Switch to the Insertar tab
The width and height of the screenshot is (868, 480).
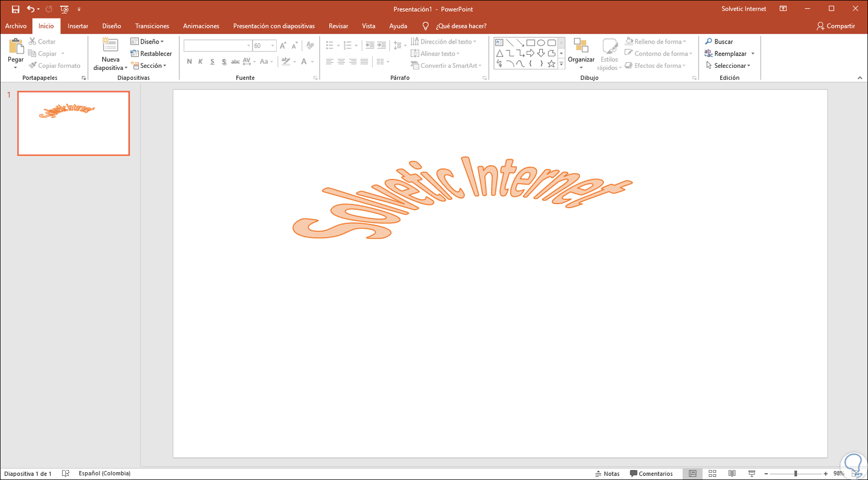[78, 26]
